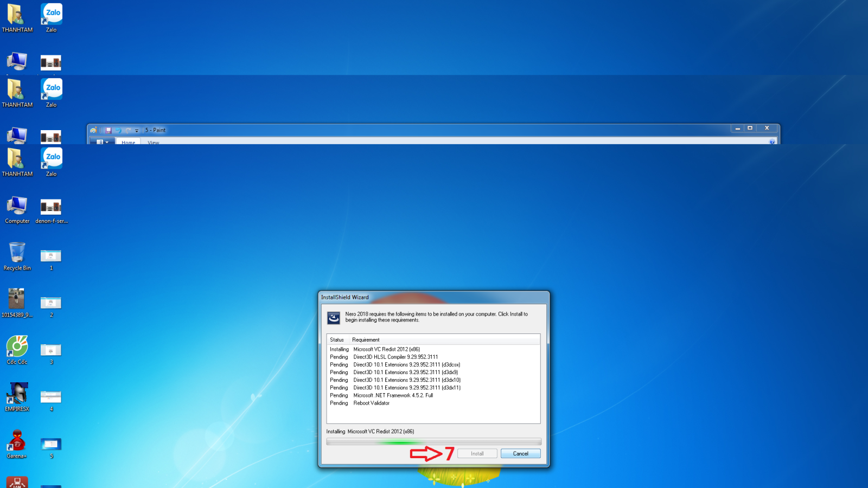Select the image thumbnail named 10154389_9...
The image size is (868, 488).
[x=17, y=301]
